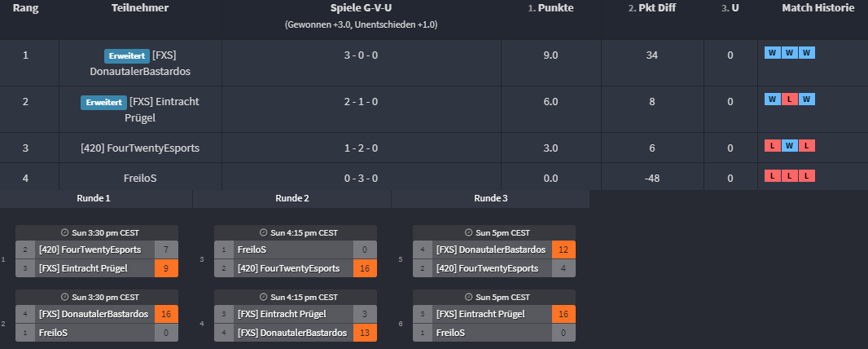Viewport: 868px width, 349px height.
Task: Click the red L badge in Eintracht Prügel's match history
Action: coord(790,99)
